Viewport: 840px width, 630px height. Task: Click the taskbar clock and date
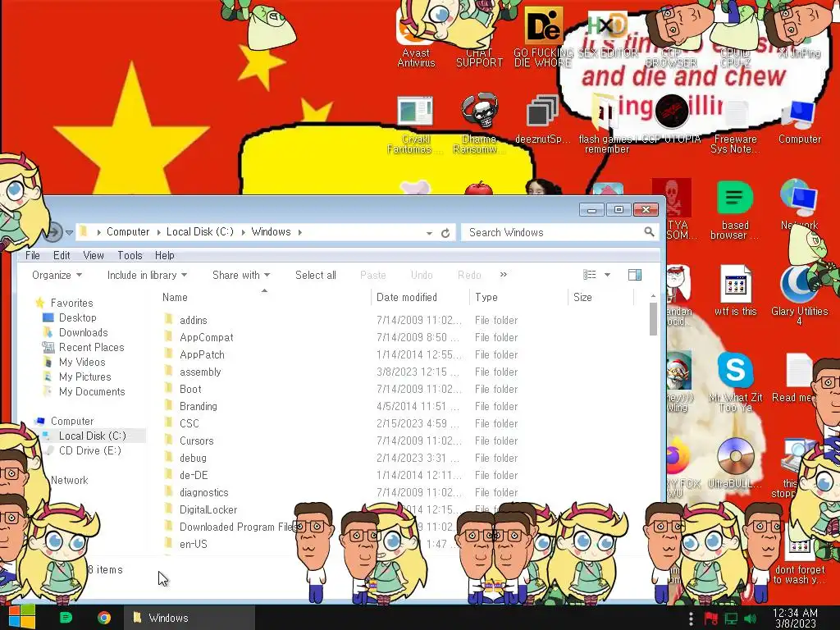click(795, 618)
